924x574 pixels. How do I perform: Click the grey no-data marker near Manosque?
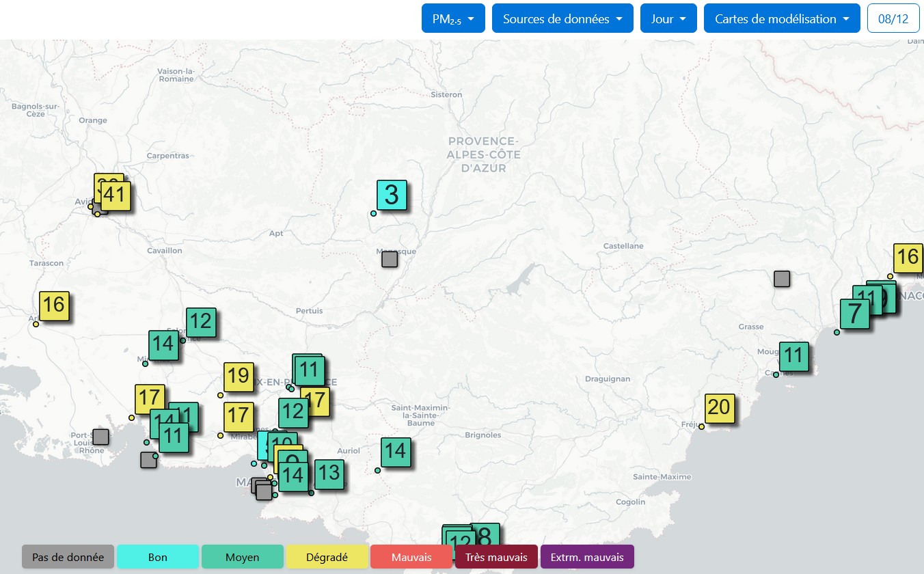[x=390, y=259]
